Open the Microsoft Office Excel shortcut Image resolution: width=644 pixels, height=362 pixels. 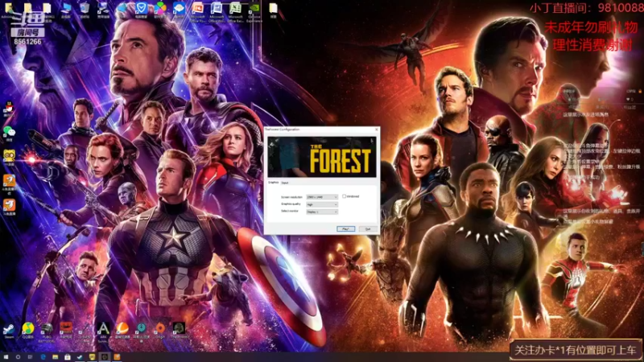(x=235, y=11)
